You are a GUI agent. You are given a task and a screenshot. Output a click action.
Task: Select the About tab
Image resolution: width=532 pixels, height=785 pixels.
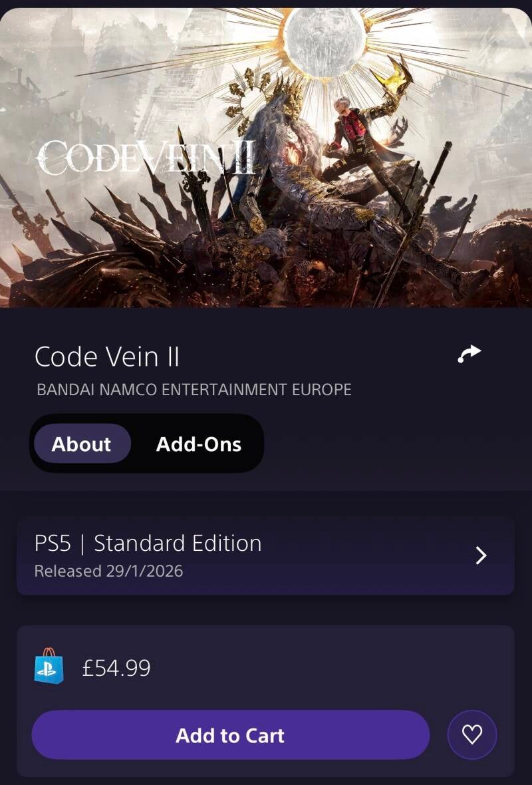coord(81,444)
